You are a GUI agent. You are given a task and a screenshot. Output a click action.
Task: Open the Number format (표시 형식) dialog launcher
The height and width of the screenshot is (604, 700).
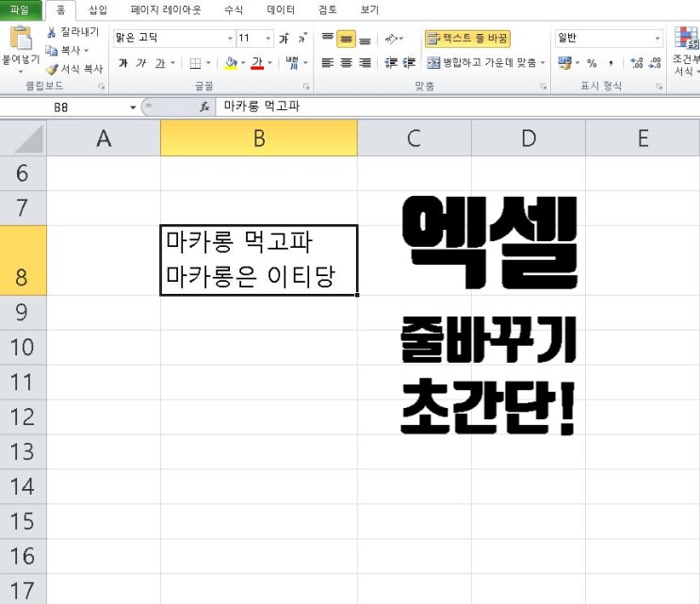click(659, 87)
